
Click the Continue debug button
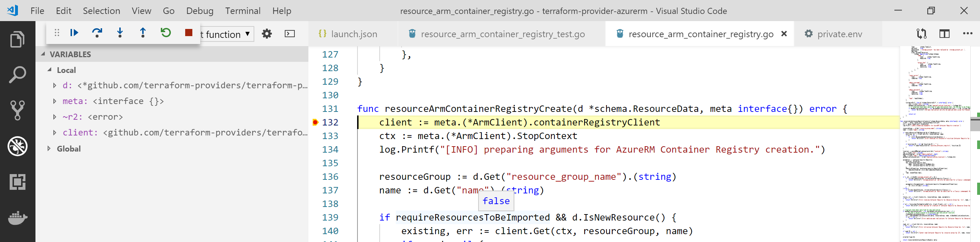[74, 33]
